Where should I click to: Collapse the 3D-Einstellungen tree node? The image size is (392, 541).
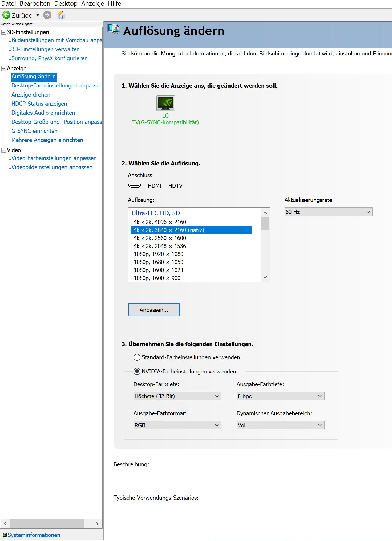(4, 32)
